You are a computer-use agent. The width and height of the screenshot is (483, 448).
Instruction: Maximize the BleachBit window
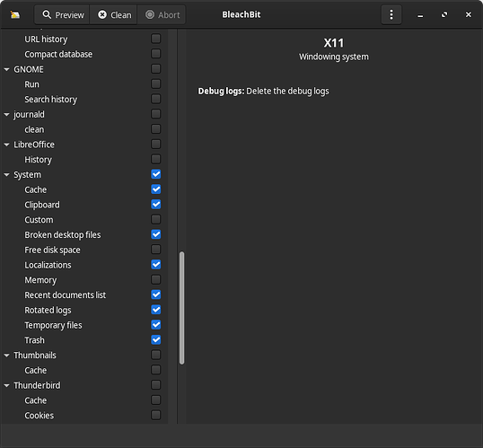click(444, 14)
